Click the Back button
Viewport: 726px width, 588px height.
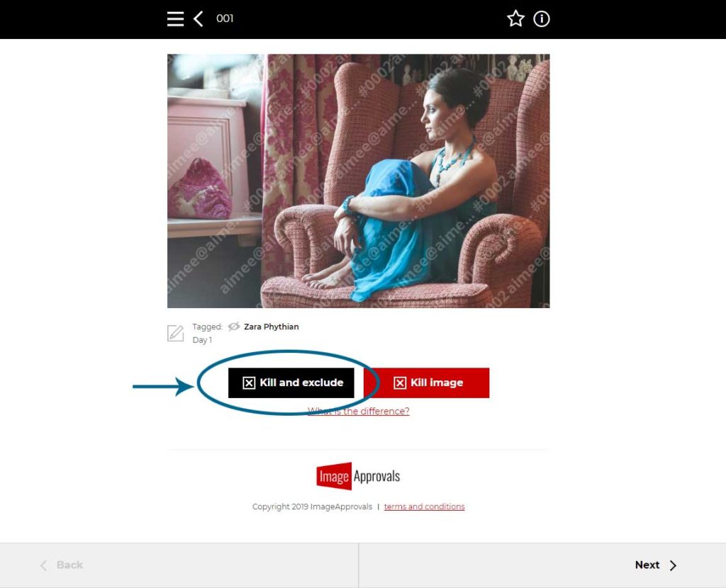pos(179,565)
